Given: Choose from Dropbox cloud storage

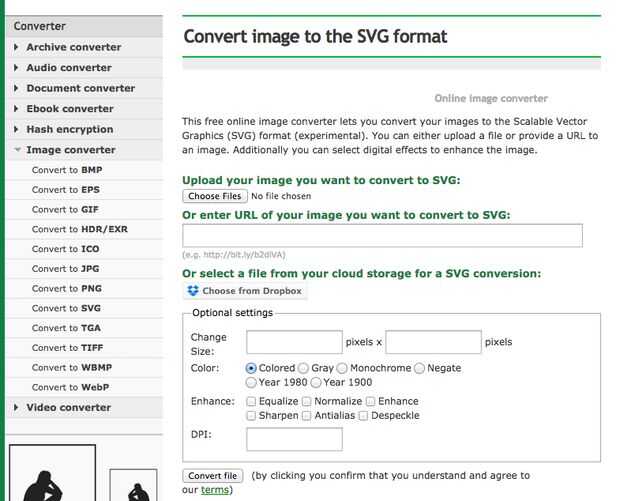Looking at the screenshot, I should point(244,291).
